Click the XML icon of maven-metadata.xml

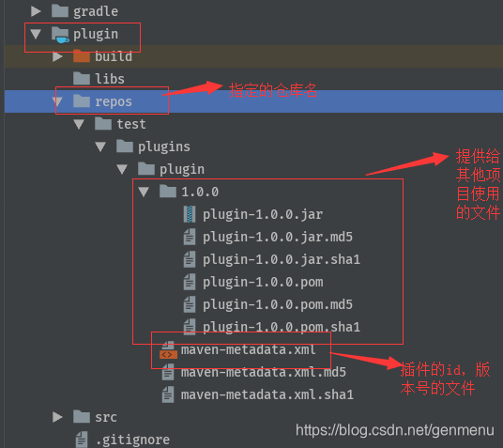coord(168,350)
